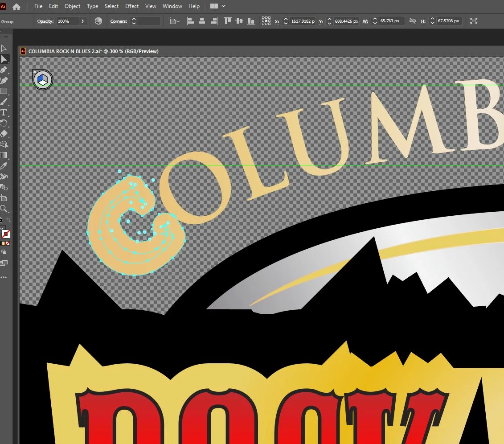Select the Eyedropper tool

point(4,166)
